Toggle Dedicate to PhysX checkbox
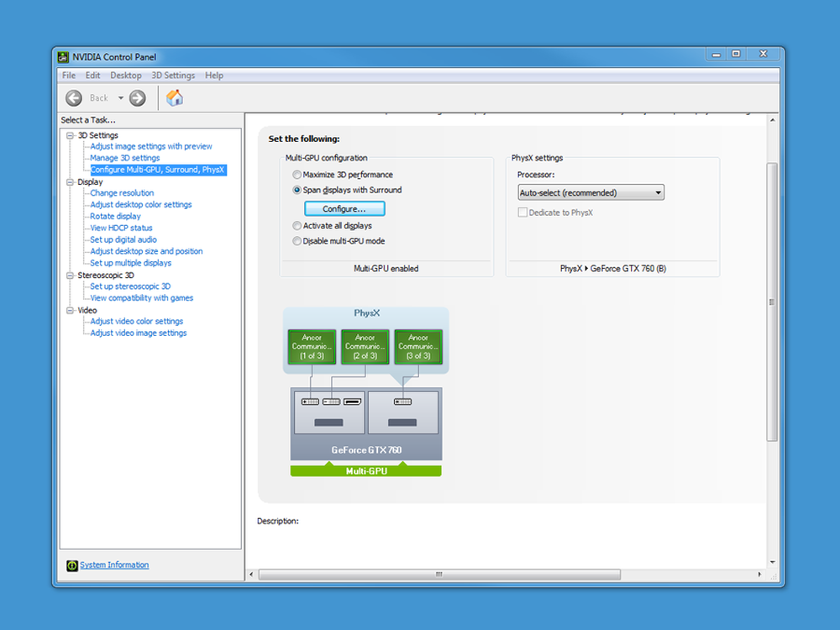 (522, 213)
